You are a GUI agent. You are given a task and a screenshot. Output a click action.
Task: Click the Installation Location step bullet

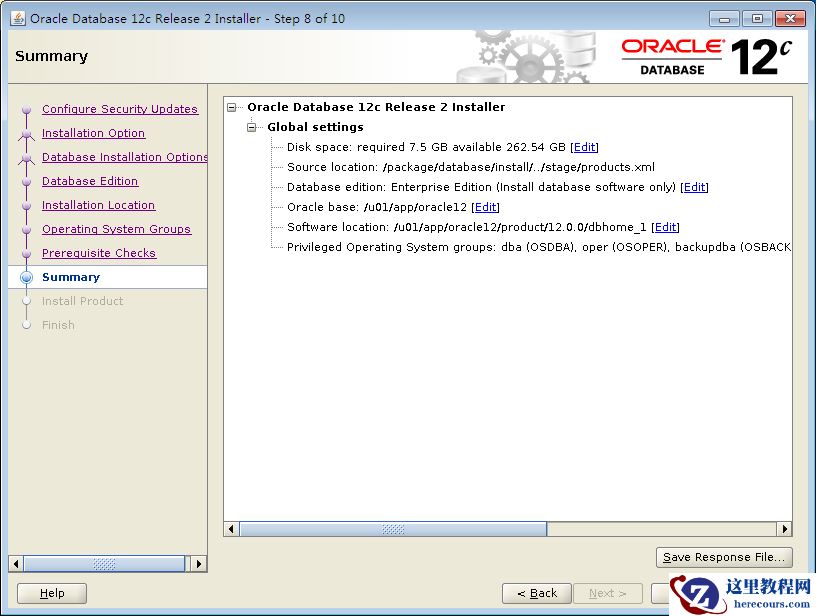tap(27, 206)
